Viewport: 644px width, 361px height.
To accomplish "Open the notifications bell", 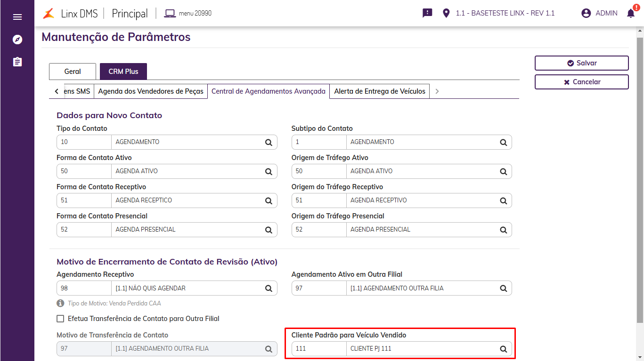I will (x=631, y=13).
